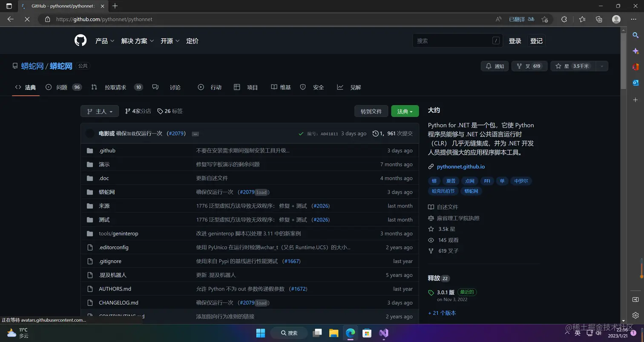This screenshot has height=342, width=644.
Task: Open the 问题 issues tab
Action: [x=63, y=87]
